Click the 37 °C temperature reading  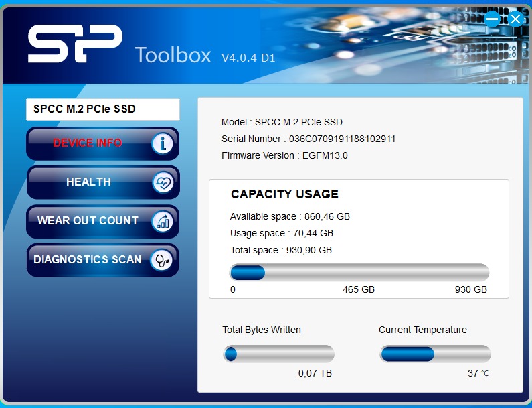point(478,373)
